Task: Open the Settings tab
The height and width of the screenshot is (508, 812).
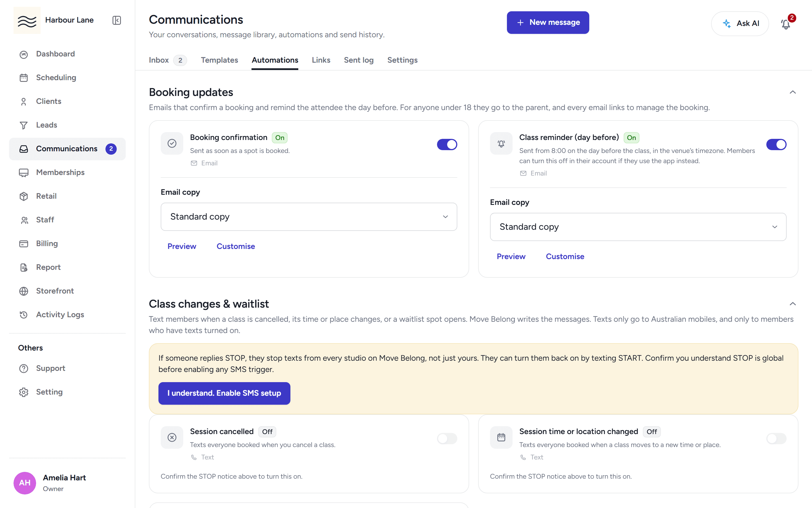Action: tap(402, 60)
